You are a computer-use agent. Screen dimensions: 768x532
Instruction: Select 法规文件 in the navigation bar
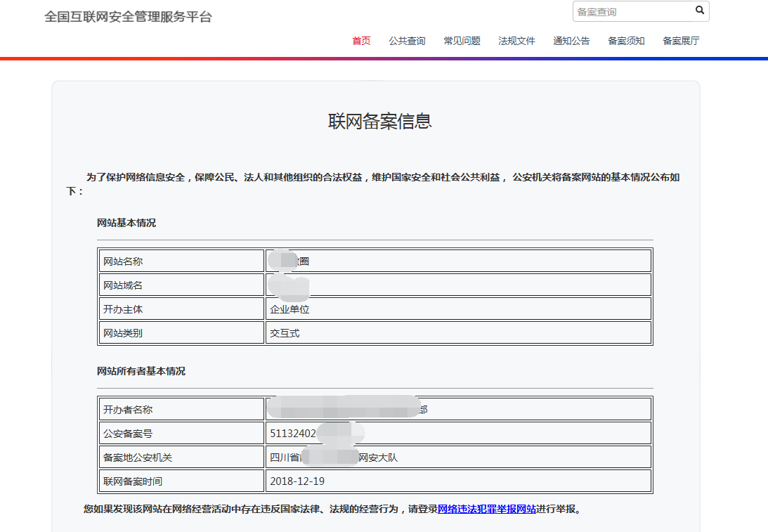click(x=516, y=41)
